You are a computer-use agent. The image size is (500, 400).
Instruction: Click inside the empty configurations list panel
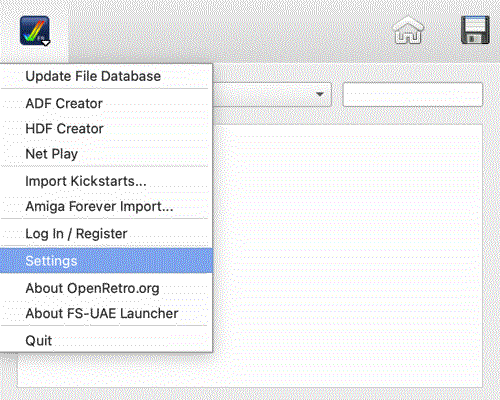(347, 256)
